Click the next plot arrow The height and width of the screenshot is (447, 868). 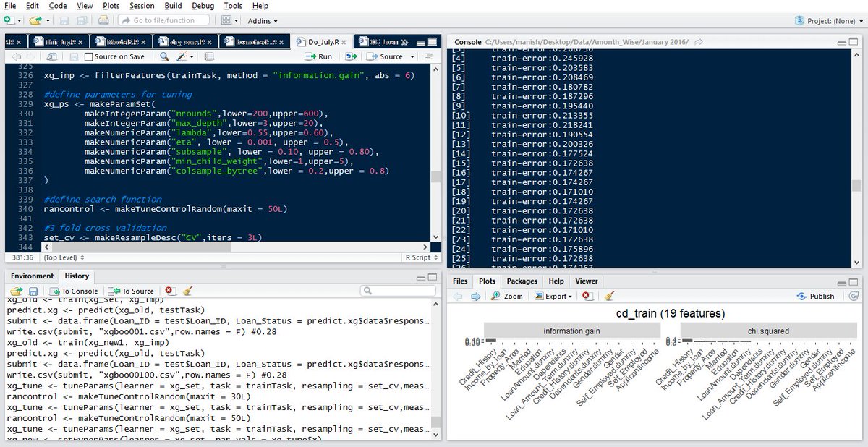click(x=475, y=296)
